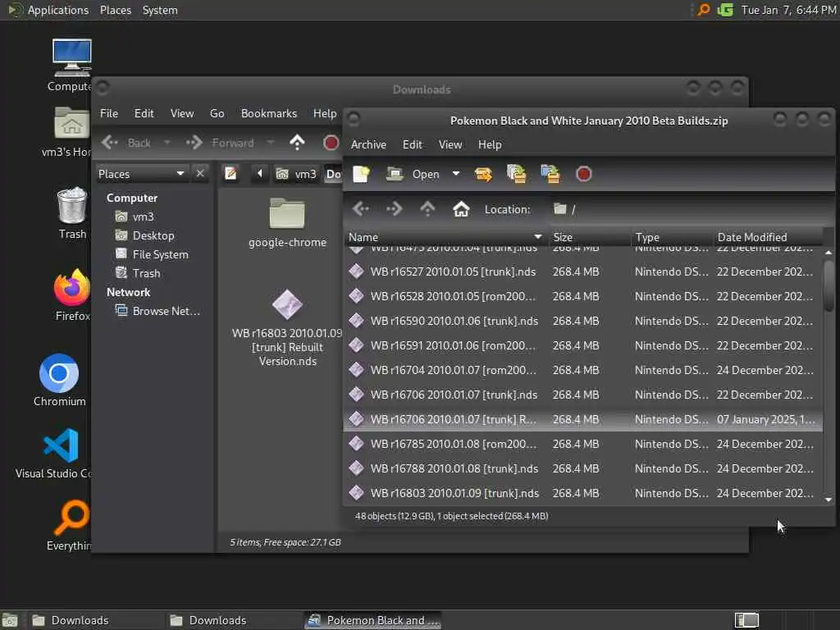Screen dimensions: 840x630
Task: Select WB r16590 2010.01.06 [trunk].nds
Action: [583, 321]
